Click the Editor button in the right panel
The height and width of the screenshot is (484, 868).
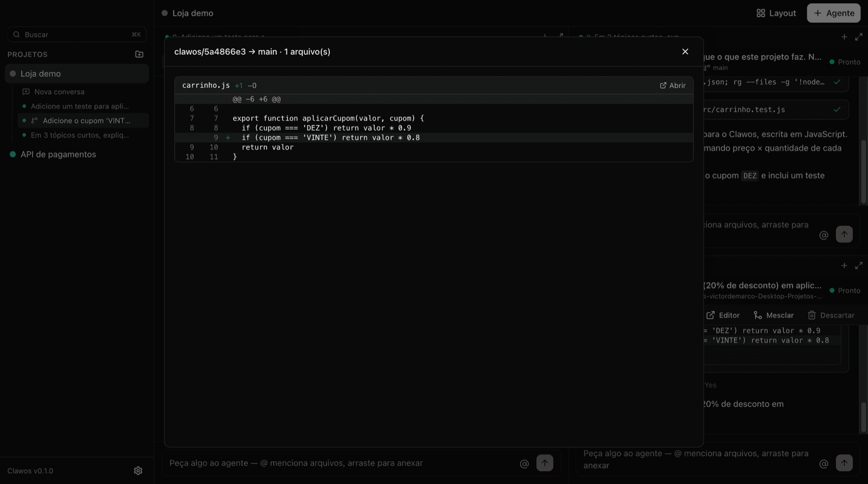click(723, 315)
